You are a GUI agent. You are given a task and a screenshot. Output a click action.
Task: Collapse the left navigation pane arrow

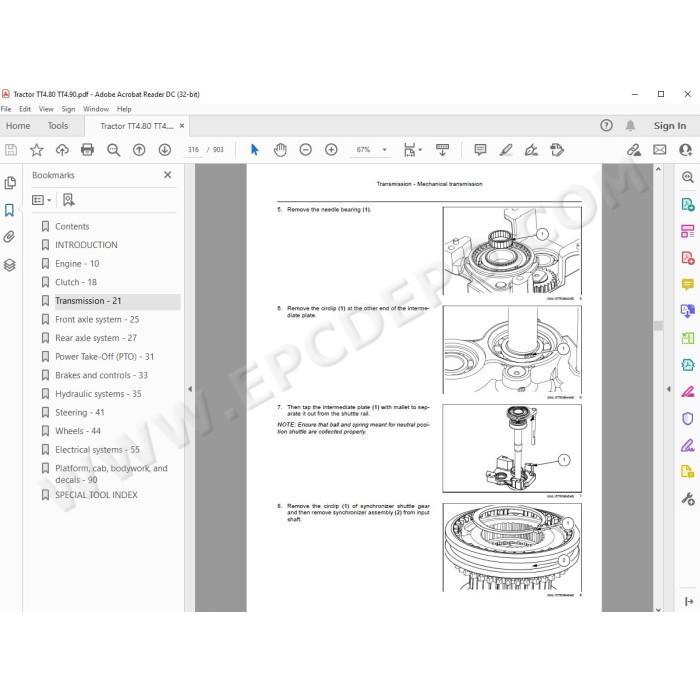[x=190, y=389]
